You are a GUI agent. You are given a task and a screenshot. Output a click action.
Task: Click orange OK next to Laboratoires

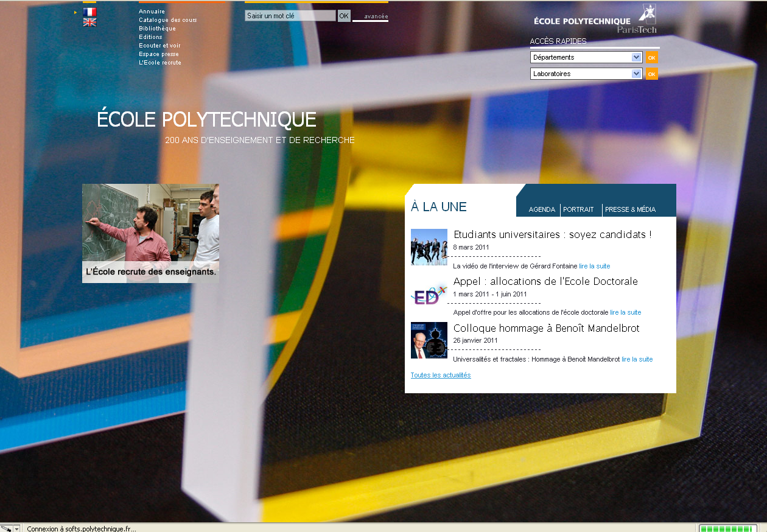pyautogui.click(x=652, y=74)
